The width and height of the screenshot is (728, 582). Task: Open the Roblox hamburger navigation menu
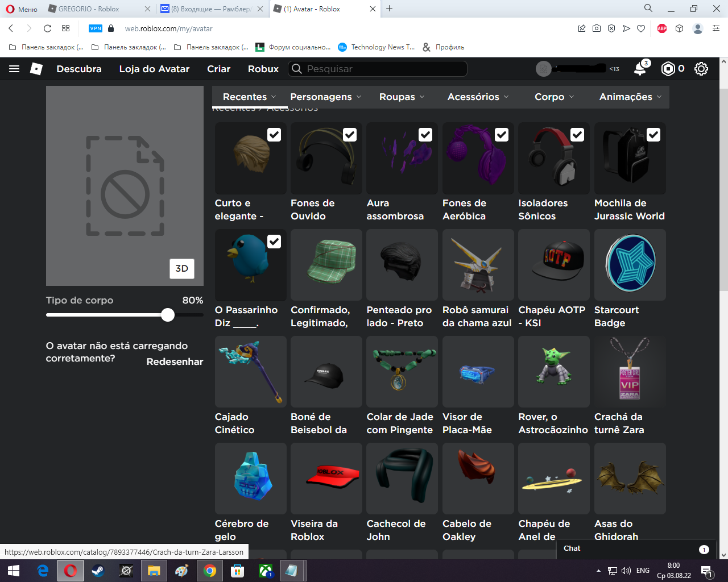pos(14,69)
